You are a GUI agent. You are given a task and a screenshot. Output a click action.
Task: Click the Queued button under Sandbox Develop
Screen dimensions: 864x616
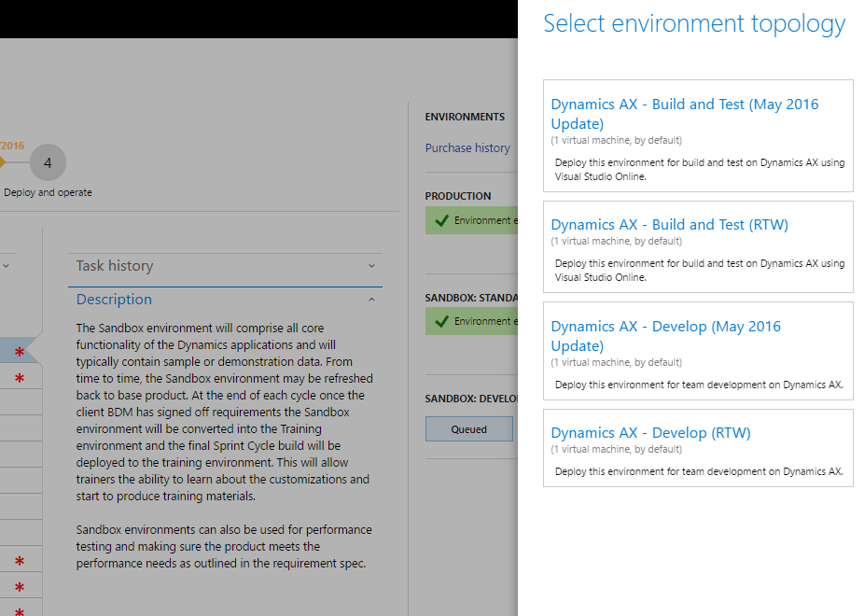point(469,429)
